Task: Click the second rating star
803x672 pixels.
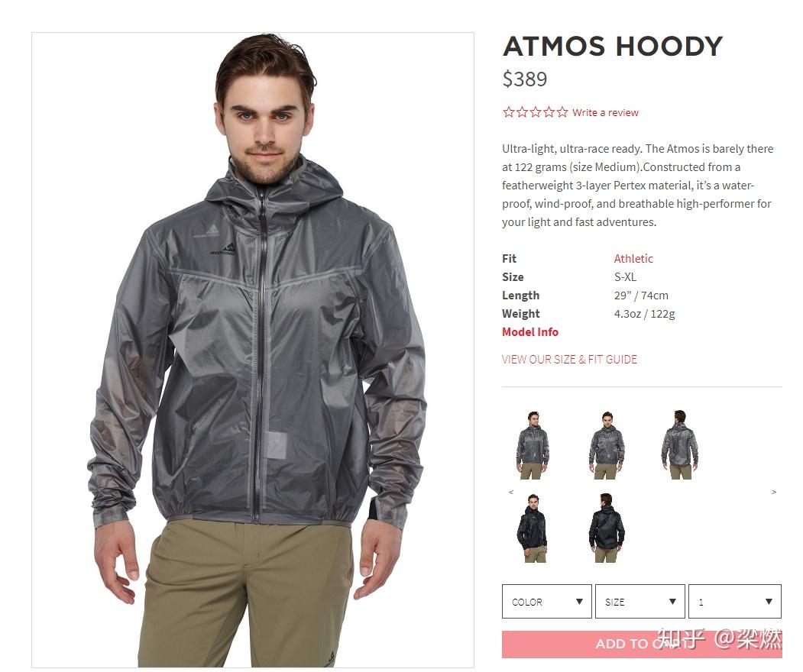Action: [x=522, y=112]
